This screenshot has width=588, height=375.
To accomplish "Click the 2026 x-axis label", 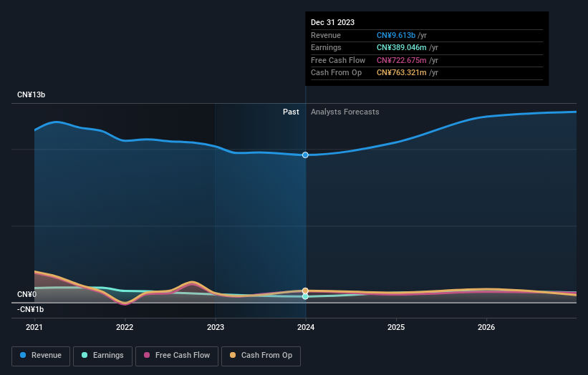I will pos(486,327).
